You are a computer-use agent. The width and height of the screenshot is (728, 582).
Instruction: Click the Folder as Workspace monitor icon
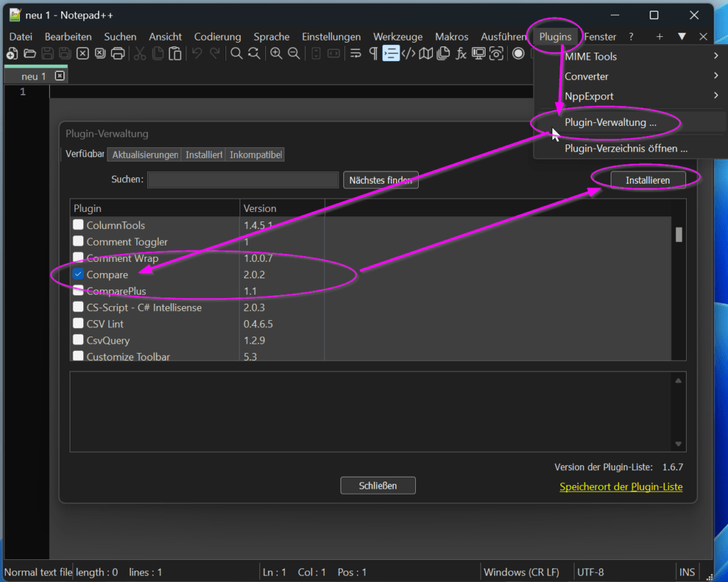tap(478, 53)
